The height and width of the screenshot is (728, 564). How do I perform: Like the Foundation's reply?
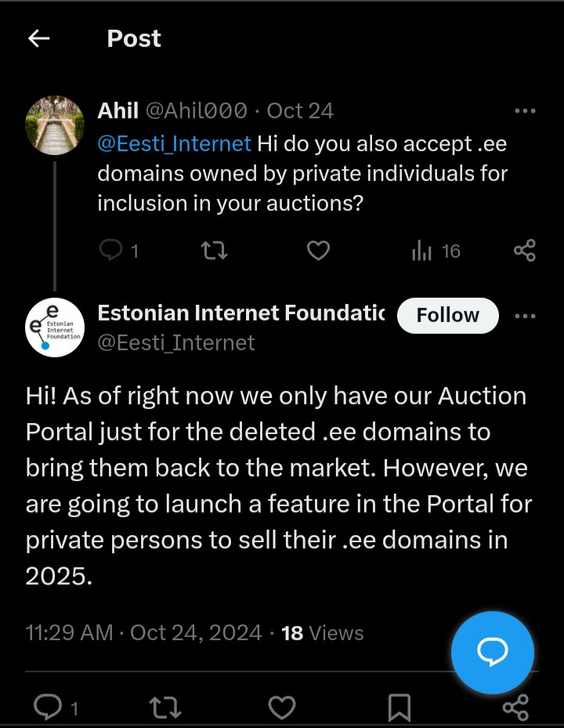[x=282, y=708]
